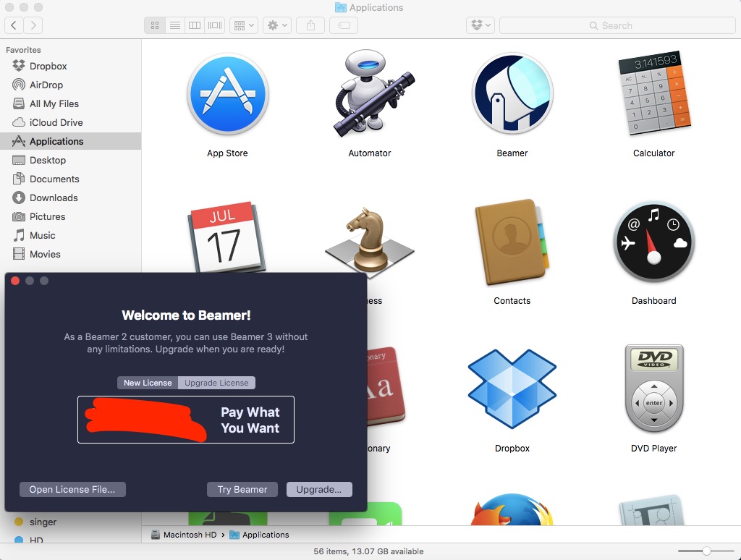Go forward with the Finder forward arrow
Viewport: 741px width, 560px height.
(33, 25)
